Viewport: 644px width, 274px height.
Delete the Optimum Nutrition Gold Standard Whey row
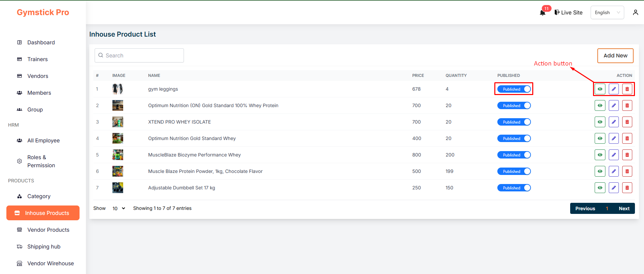click(x=627, y=138)
